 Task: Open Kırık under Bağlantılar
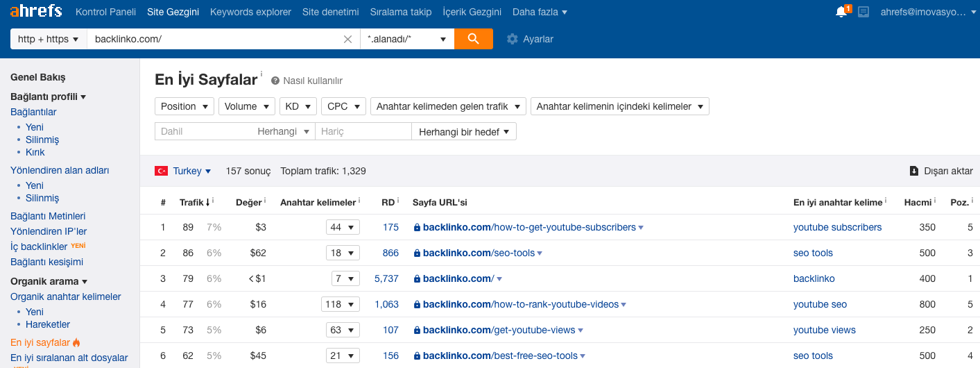click(x=35, y=152)
